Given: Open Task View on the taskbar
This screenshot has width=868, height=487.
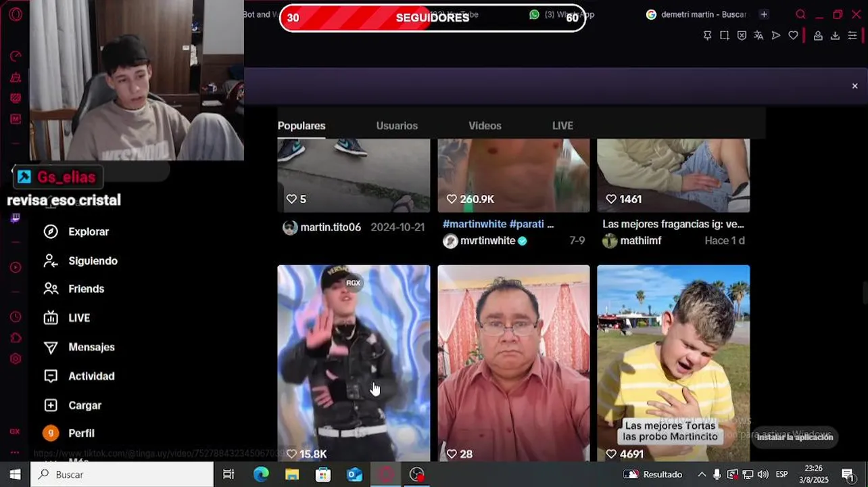Looking at the screenshot, I should pyautogui.click(x=228, y=474).
